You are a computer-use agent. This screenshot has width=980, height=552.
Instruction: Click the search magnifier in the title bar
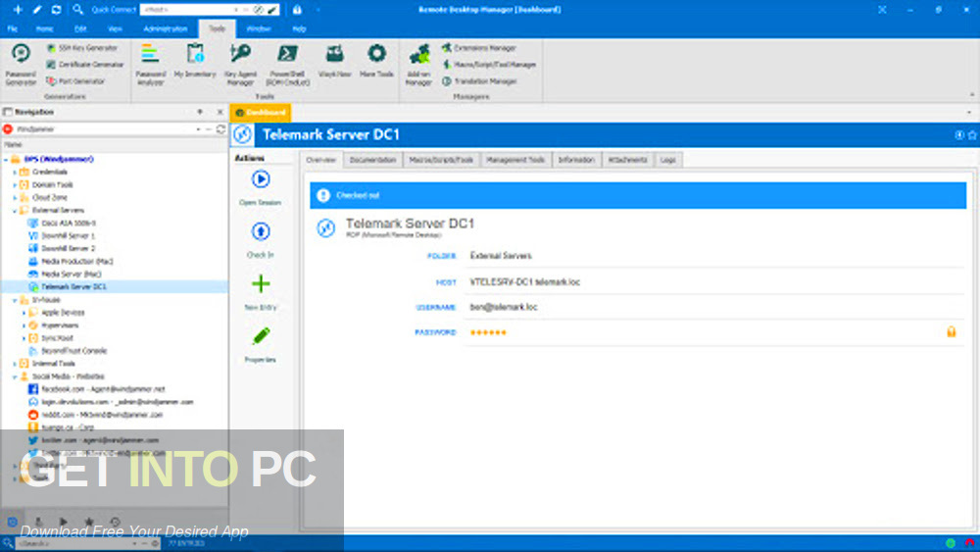point(77,10)
